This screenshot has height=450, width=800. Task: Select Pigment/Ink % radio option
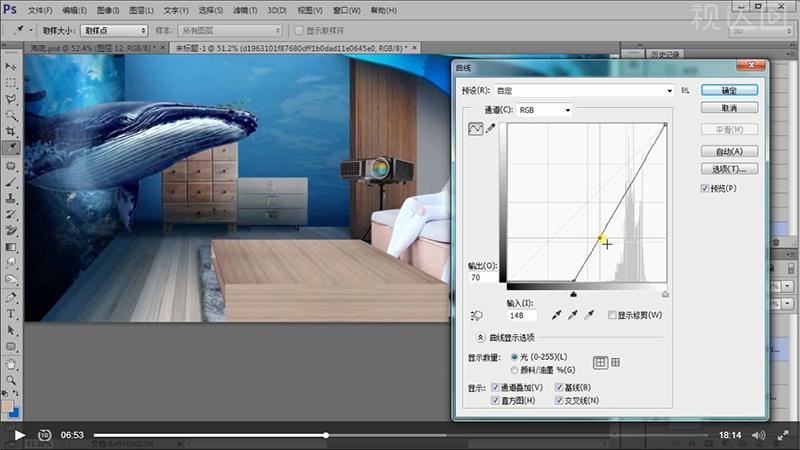point(514,370)
